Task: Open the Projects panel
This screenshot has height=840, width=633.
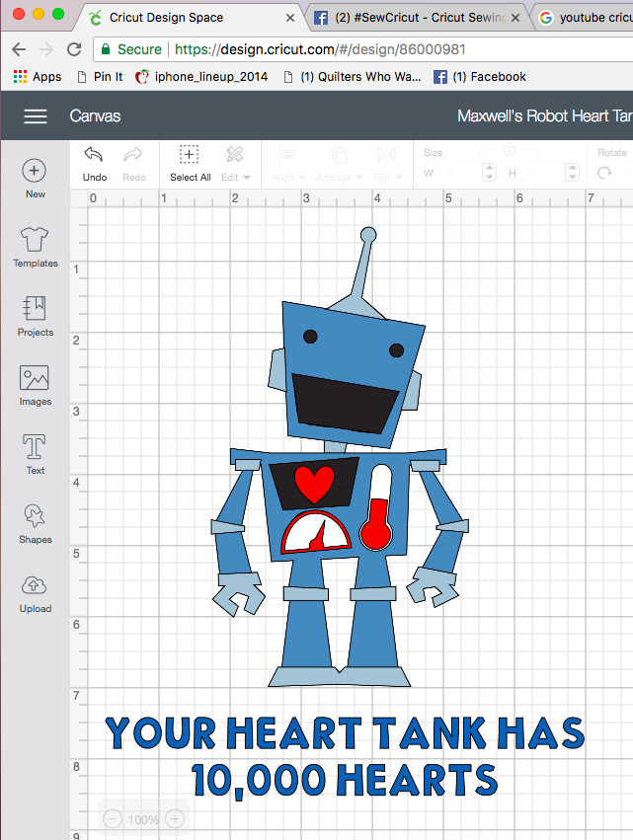Action: pos(35,316)
